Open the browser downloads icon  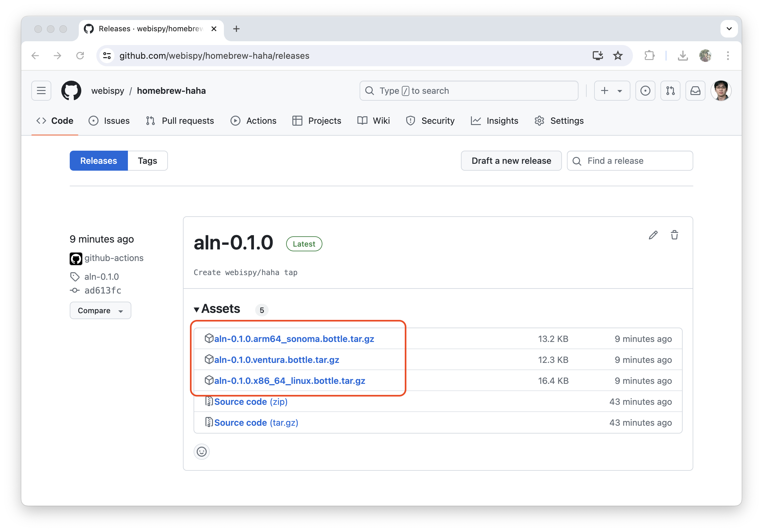click(683, 55)
